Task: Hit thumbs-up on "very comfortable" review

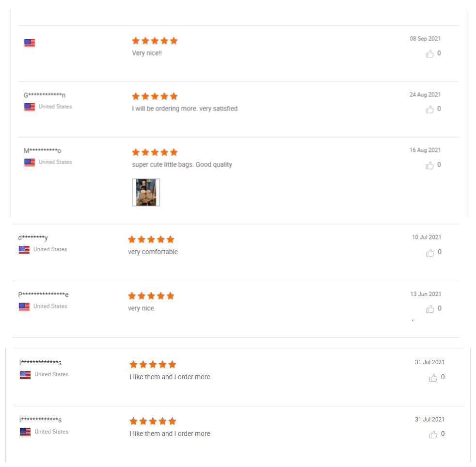Action: click(x=430, y=253)
